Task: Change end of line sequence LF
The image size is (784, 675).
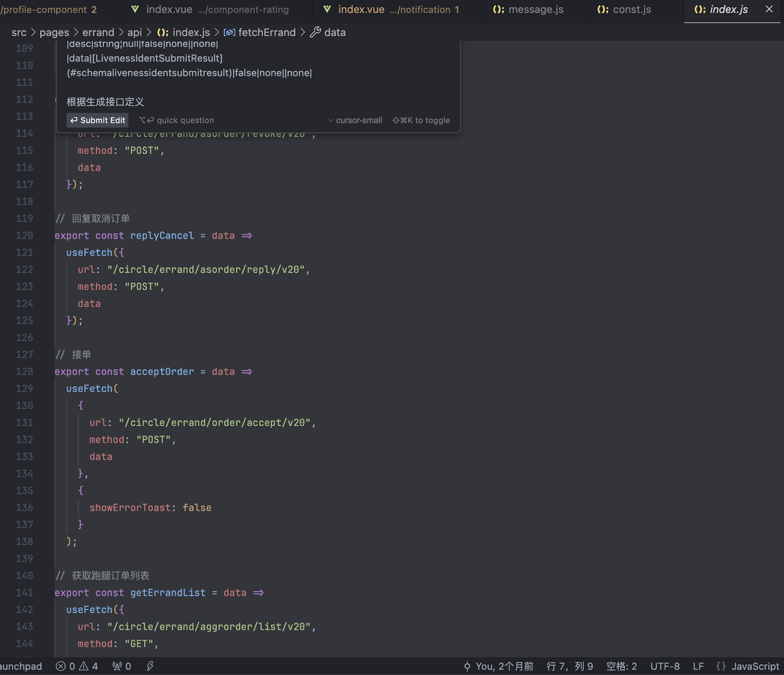Action: coord(699,666)
